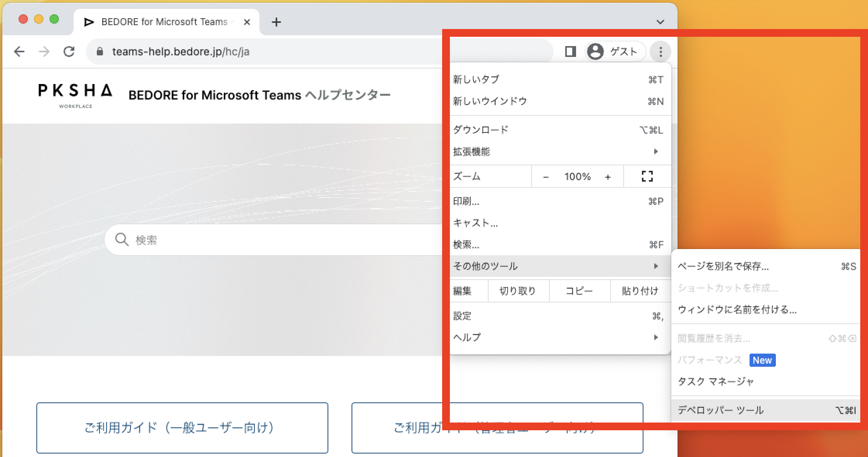Choose 新しいウインドウ from the menu
The image size is (868, 457).
560,101
